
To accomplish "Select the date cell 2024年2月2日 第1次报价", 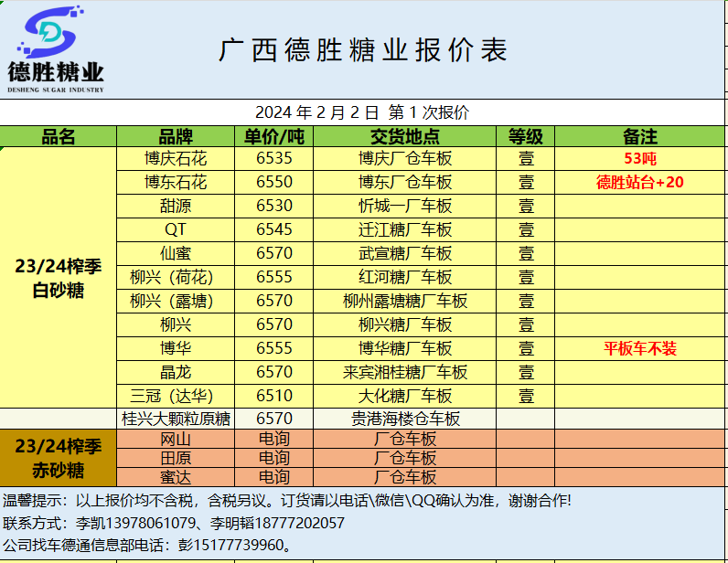I will [x=362, y=112].
